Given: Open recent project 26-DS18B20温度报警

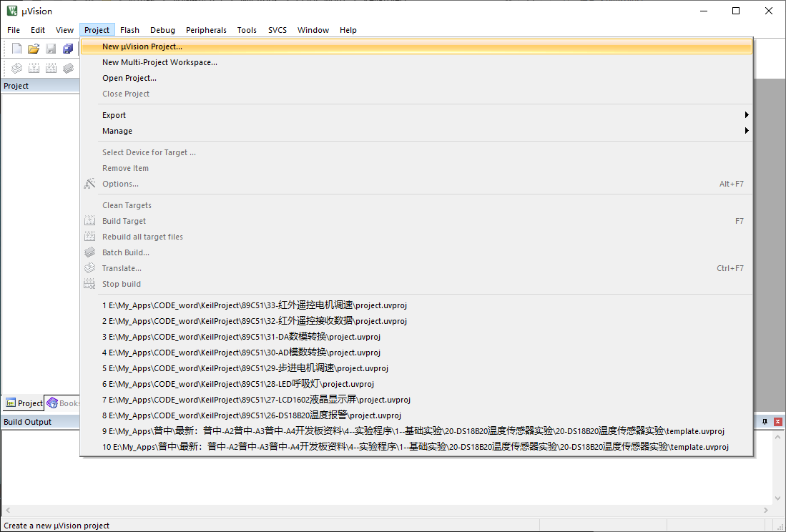Looking at the screenshot, I should coord(416,415).
